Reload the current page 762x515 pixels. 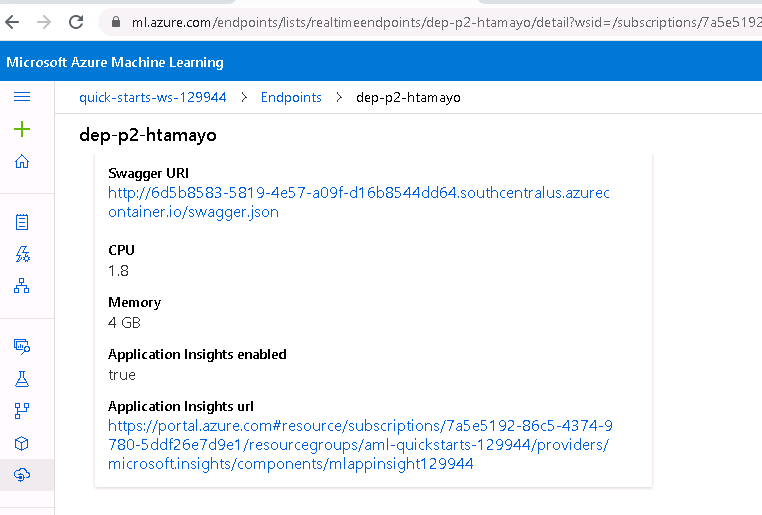[76, 22]
